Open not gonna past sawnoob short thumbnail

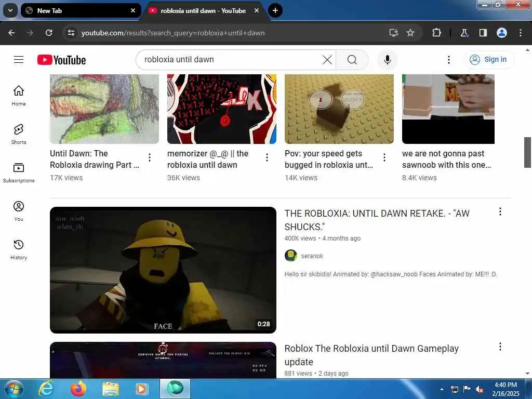[x=448, y=109]
